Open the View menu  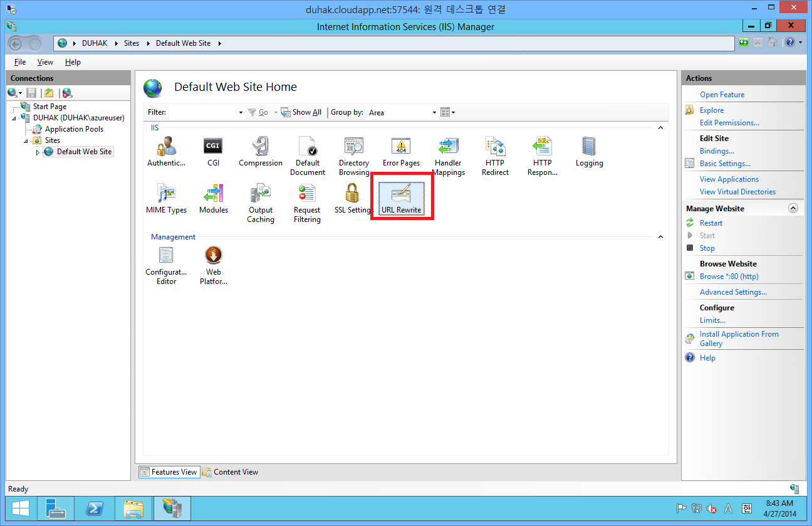click(x=45, y=62)
